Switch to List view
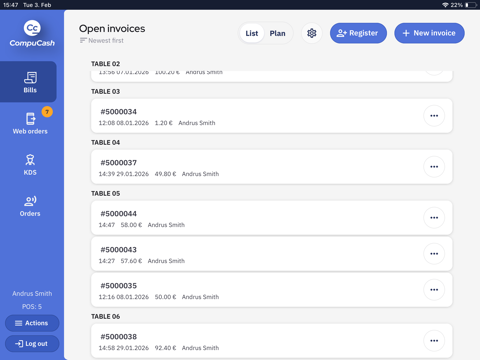The height and width of the screenshot is (360, 480). 252,33
